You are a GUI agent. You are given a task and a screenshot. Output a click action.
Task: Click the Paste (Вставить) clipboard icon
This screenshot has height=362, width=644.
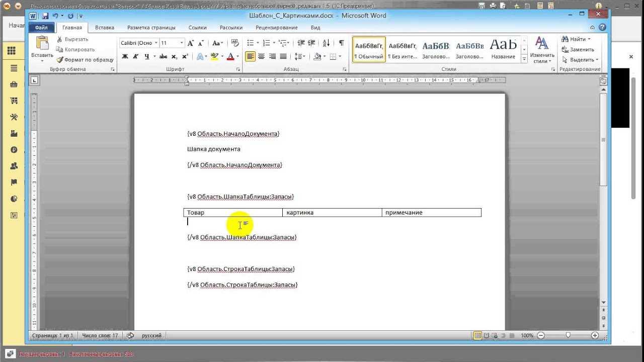[x=42, y=44]
